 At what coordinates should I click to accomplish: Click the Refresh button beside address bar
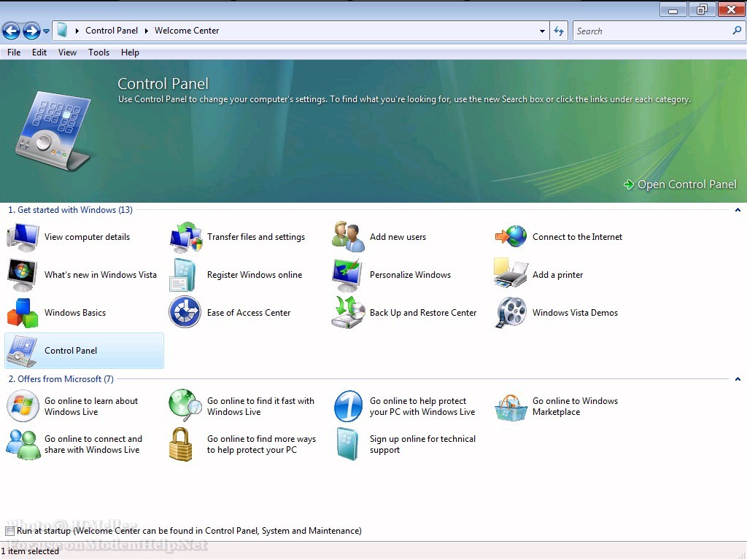[x=559, y=31]
